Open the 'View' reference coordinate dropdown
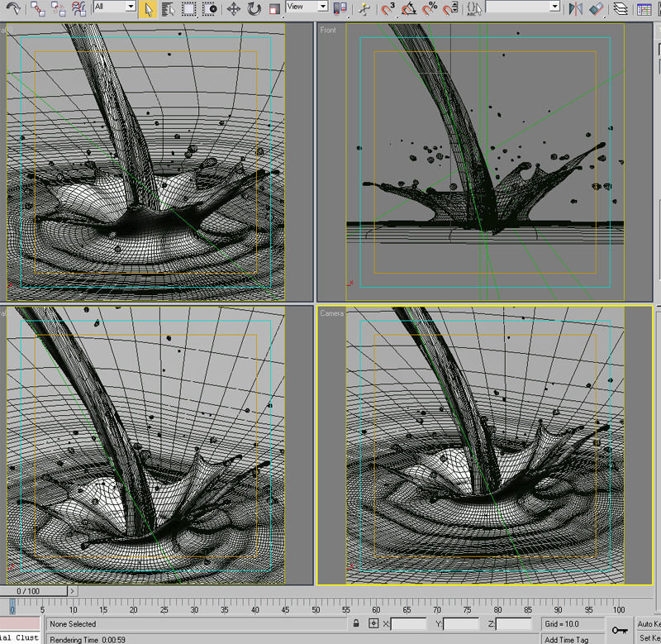 [x=307, y=7]
